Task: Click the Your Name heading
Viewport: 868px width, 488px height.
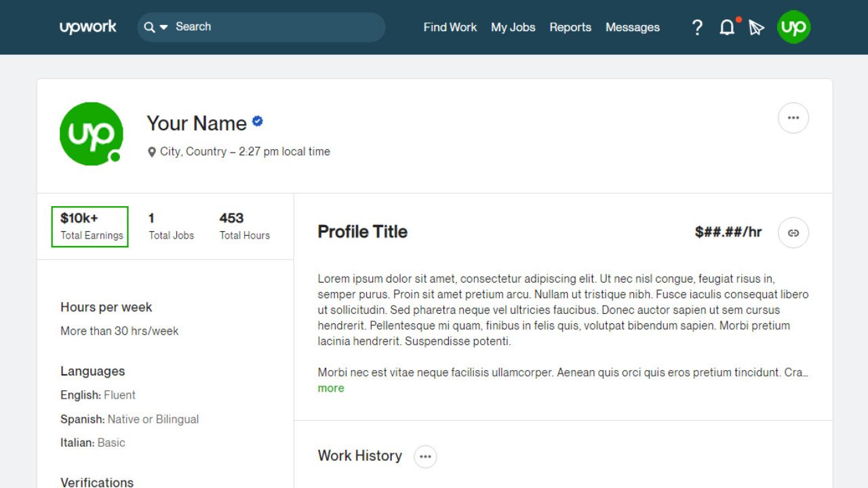Action: tap(197, 123)
